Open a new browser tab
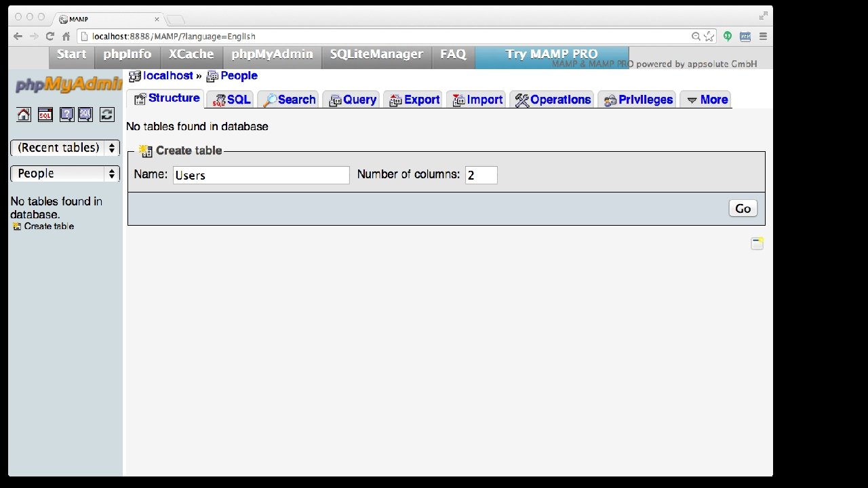This screenshot has height=488, width=868. [x=175, y=19]
